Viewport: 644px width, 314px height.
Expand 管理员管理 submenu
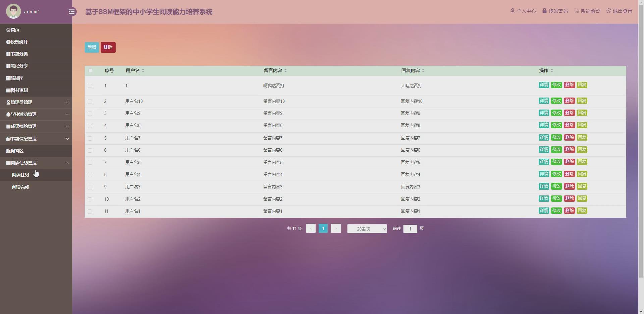point(36,102)
